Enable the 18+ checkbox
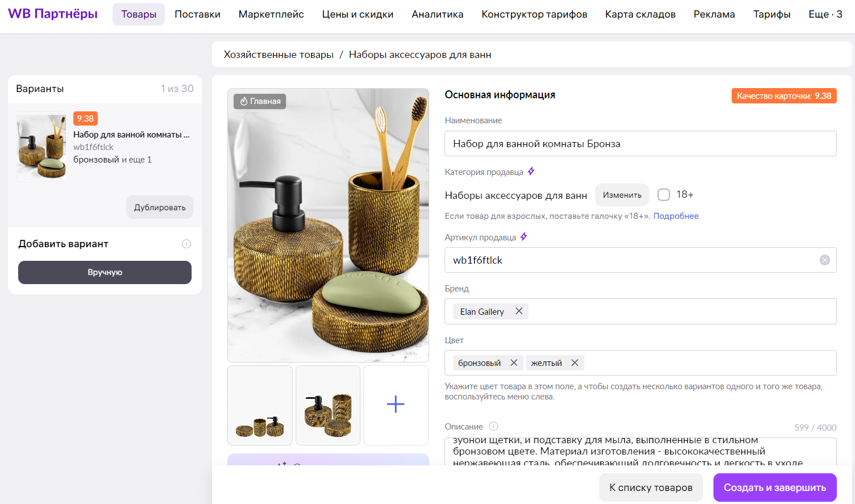Image resolution: width=855 pixels, height=504 pixels. pyautogui.click(x=663, y=194)
